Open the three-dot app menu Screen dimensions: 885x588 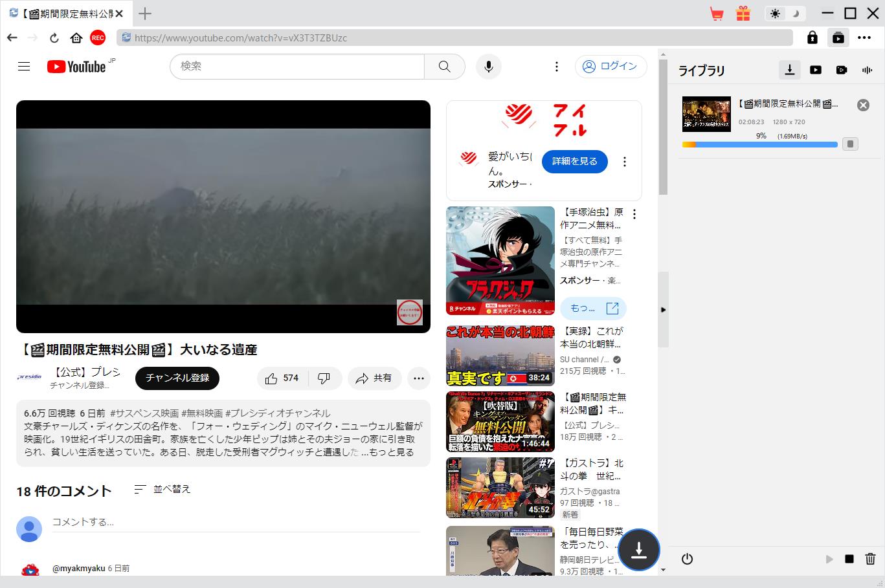tap(864, 38)
